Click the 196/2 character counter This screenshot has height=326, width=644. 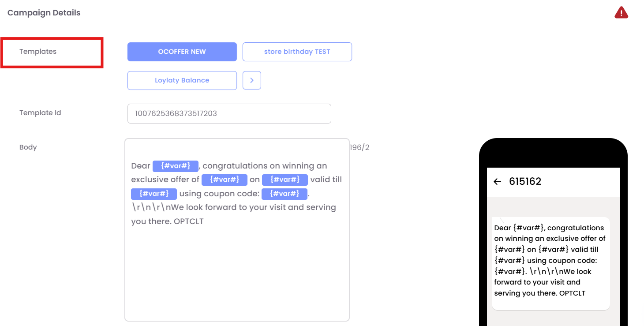(359, 147)
